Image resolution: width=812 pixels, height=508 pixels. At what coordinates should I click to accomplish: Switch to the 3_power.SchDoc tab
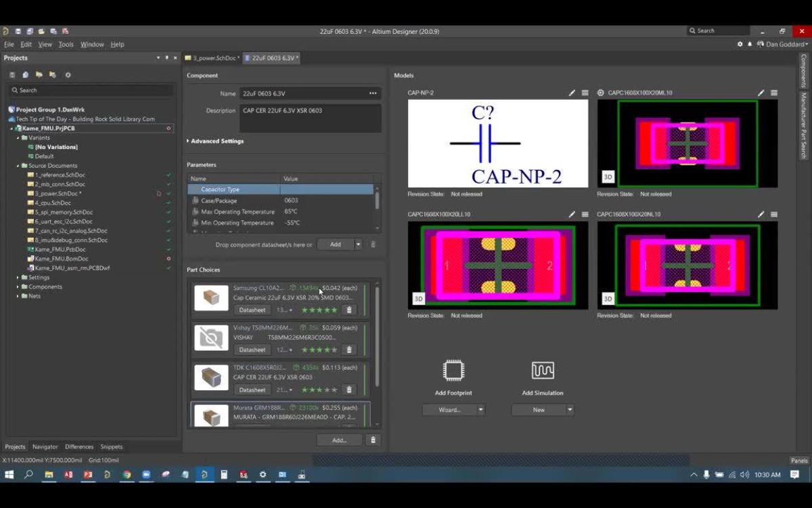click(212, 58)
